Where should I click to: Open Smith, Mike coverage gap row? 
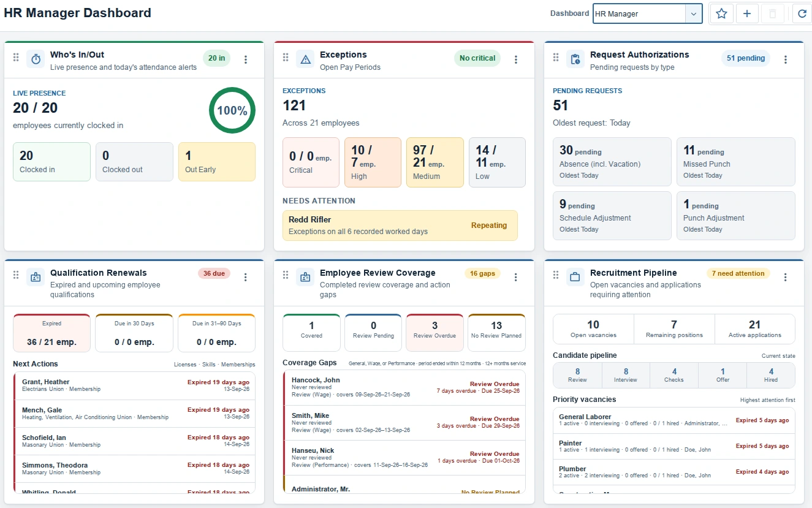(x=404, y=422)
